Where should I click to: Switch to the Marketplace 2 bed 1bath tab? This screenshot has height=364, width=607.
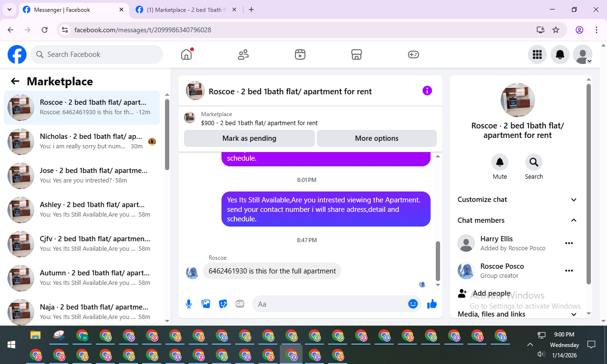185,10
